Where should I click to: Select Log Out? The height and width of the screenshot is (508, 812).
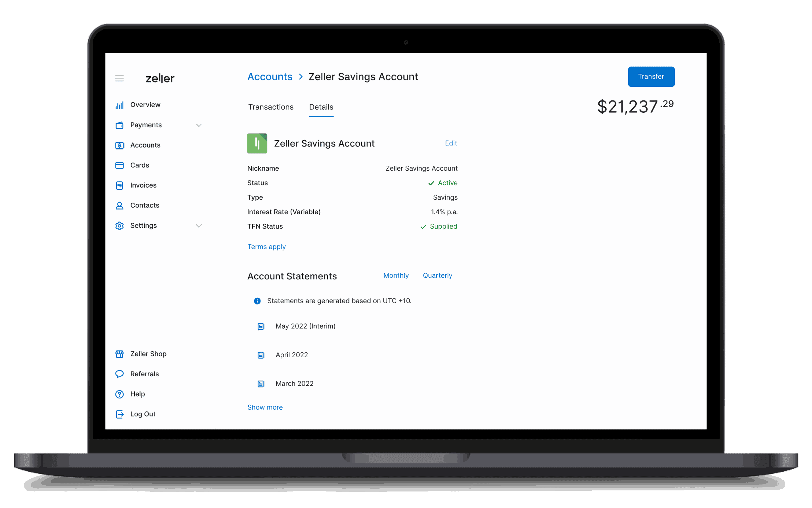(x=143, y=414)
